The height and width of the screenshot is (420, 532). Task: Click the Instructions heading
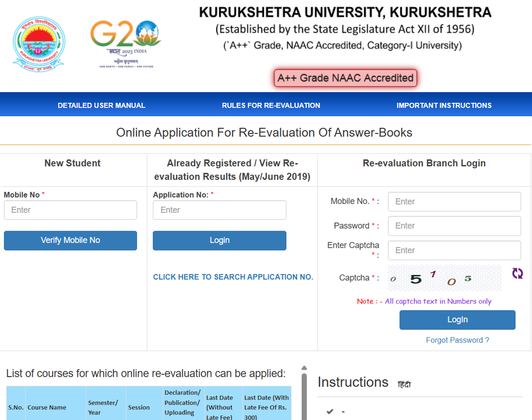(x=353, y=382)
